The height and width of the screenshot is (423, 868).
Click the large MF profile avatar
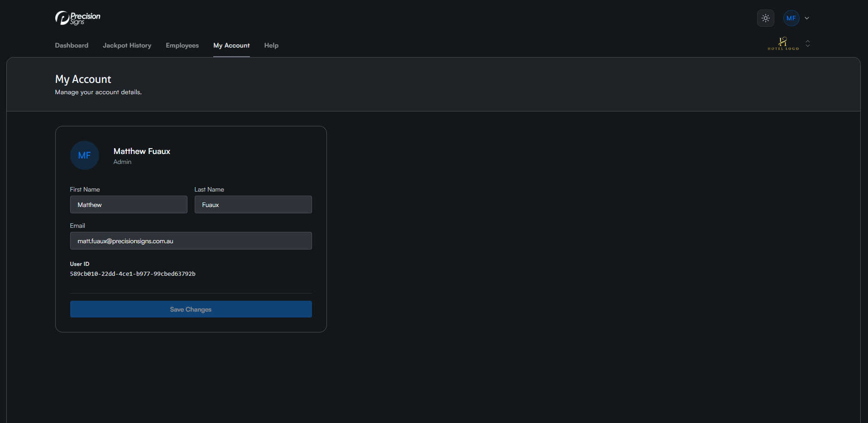point(85,155)
